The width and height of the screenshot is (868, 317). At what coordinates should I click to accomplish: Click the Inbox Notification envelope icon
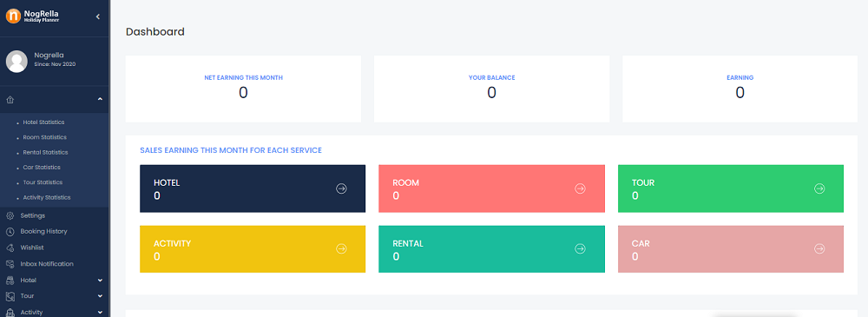tap(10, 264)
